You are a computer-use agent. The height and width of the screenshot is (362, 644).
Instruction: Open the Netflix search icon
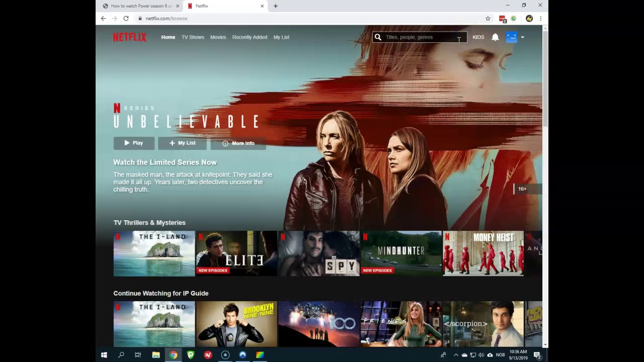[x=378, y=37]
